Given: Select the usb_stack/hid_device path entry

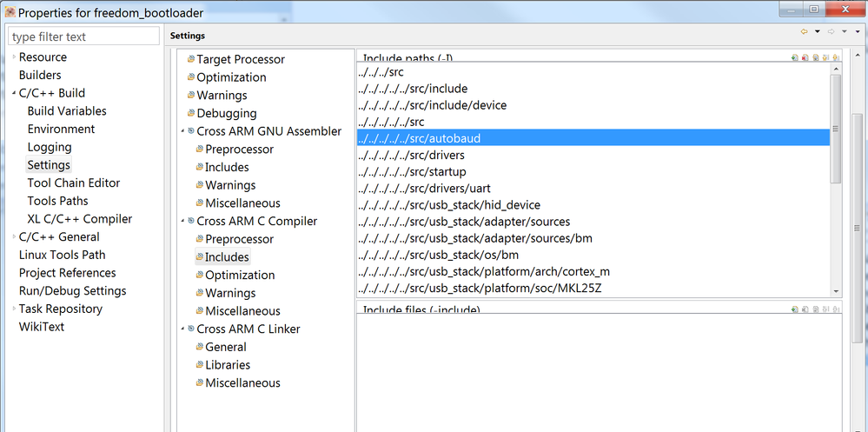Looking at the screenshot, I should pyautogui.click(x=593, y=205).
